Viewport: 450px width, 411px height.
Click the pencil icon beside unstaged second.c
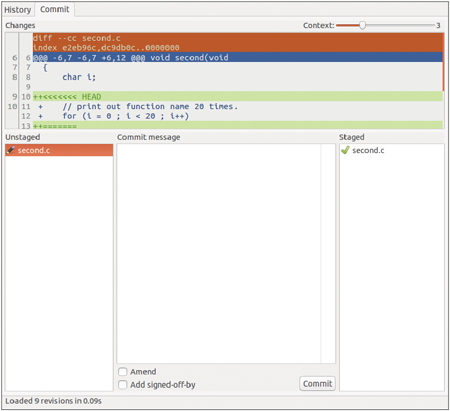pos(11,150)
